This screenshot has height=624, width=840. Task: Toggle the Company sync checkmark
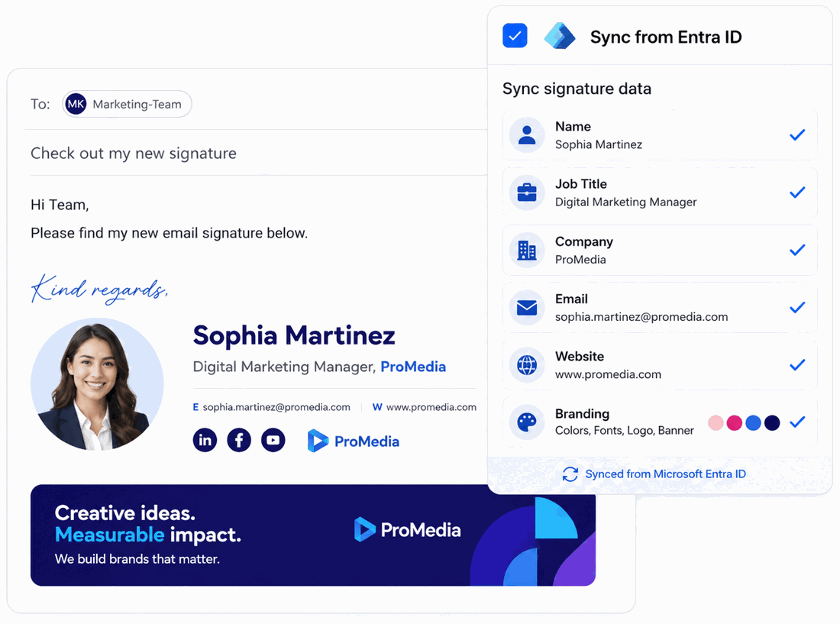click(797, 251)
